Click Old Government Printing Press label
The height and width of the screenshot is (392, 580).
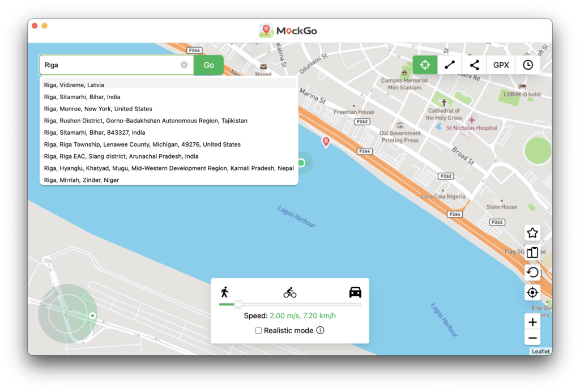click(x=400, y=137)
